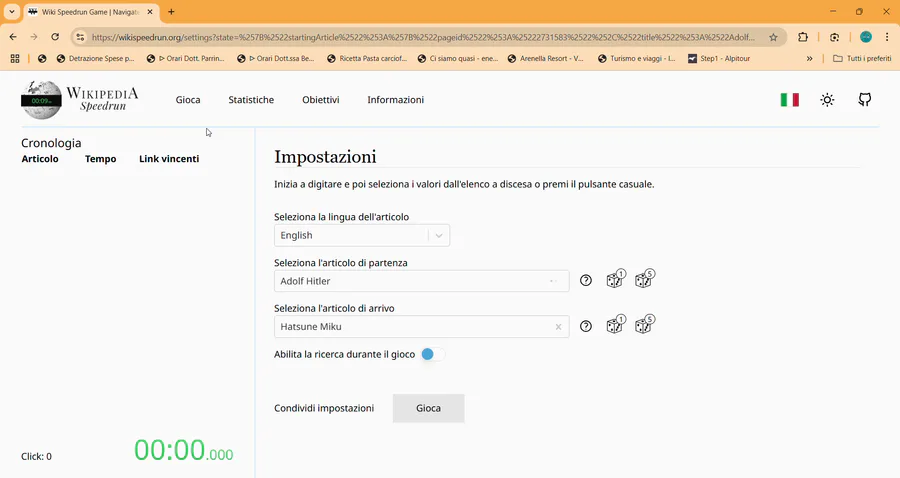Click the Impostazioni heading
The width and height of the screenshot is (900, 478).
click(325, 157)
